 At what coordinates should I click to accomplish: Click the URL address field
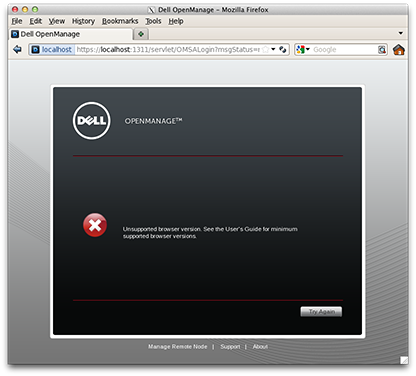click(168, 50)
